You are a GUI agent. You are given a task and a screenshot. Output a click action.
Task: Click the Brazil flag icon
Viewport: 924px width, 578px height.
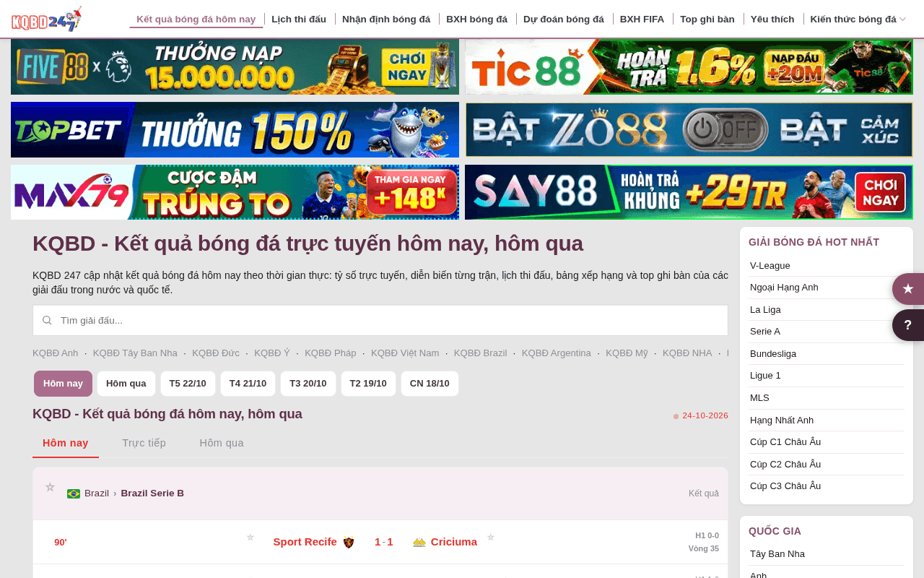pos(74,493)
